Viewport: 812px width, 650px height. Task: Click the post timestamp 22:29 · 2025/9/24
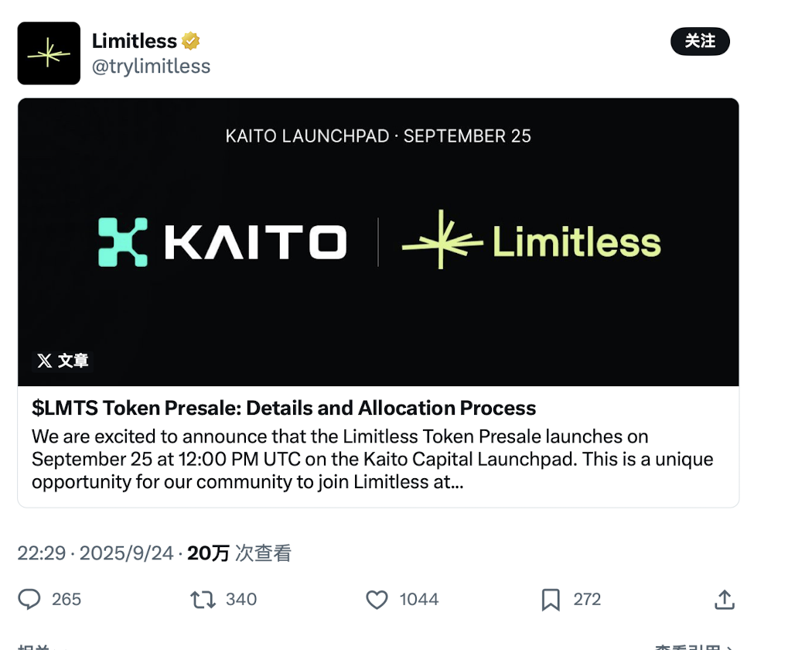pyautogui.click(x=95, y=553)
